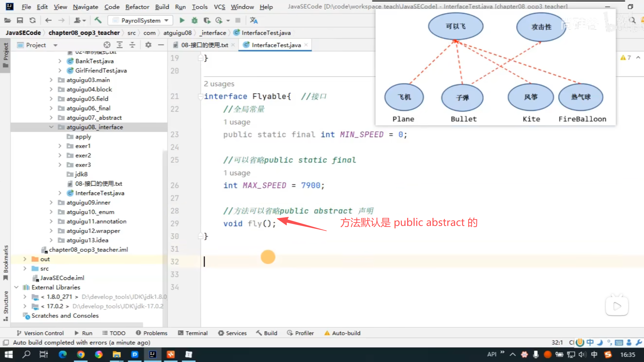Open IntelliJ IDEA from Windows taskbar
644x362 pixels.
point(153,355)
